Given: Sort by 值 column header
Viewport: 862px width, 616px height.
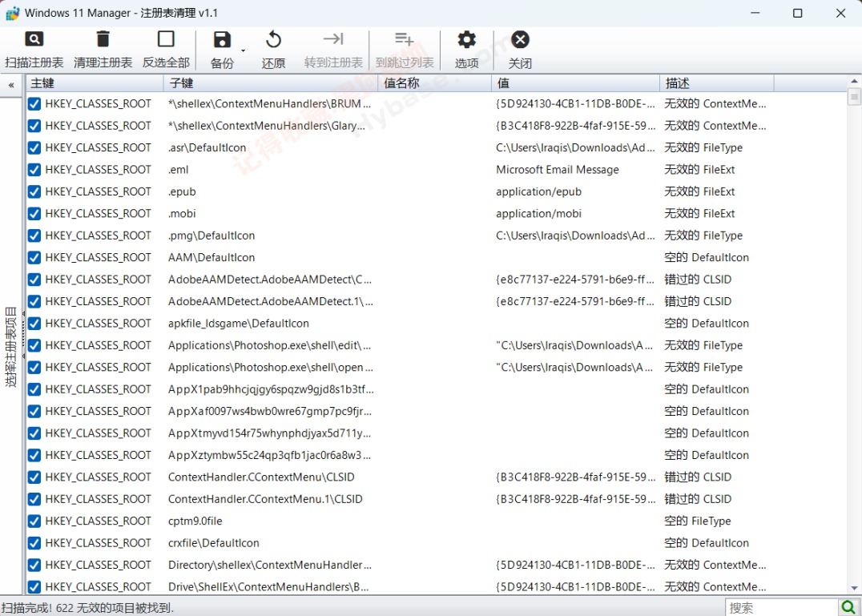Looking at the screenshot, I should coord(575,83).
